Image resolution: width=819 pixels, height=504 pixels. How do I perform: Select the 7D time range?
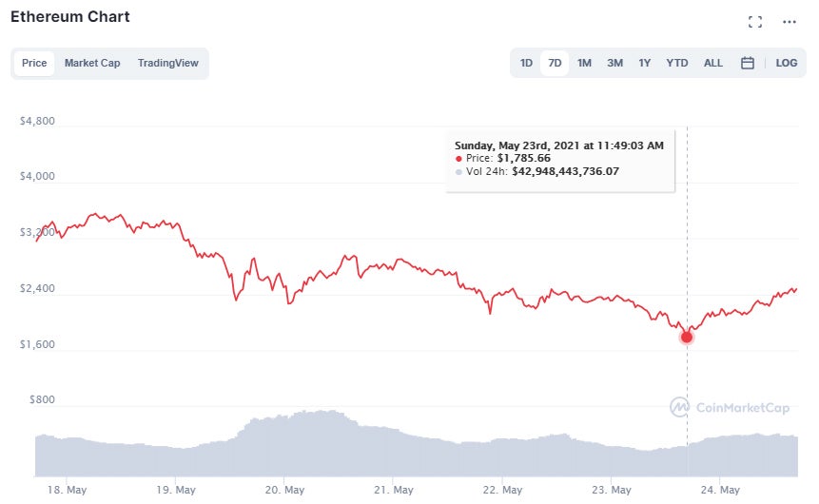555,63
